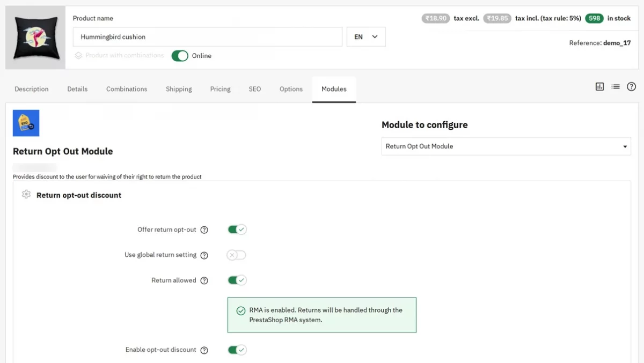Expand the Module to configure dropdown
The height and width of the screenshot is (363, 644).
coord(506,146)
